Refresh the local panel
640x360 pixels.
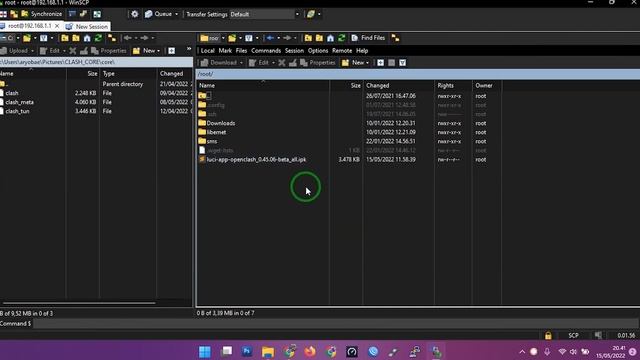[98, 38]
